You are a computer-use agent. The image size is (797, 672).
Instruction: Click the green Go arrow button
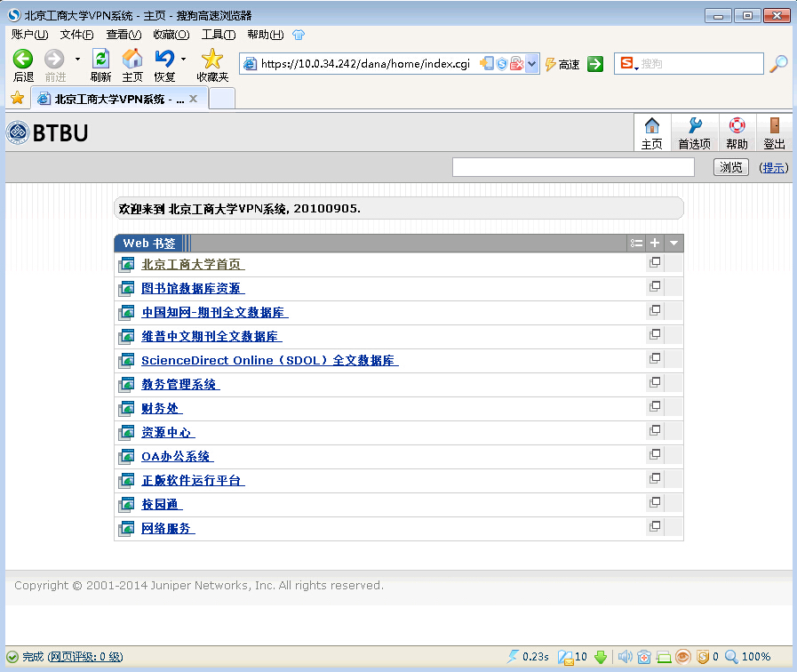pos(594,64)
